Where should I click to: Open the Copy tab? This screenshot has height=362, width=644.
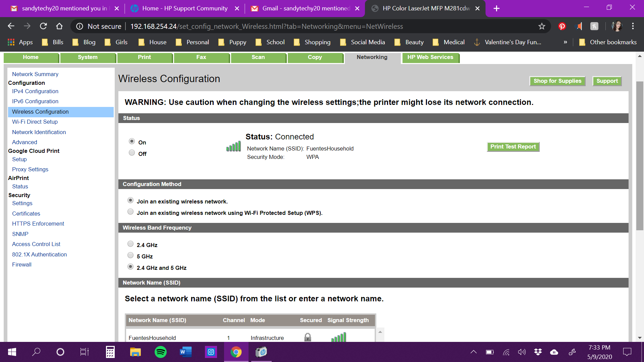315,57
